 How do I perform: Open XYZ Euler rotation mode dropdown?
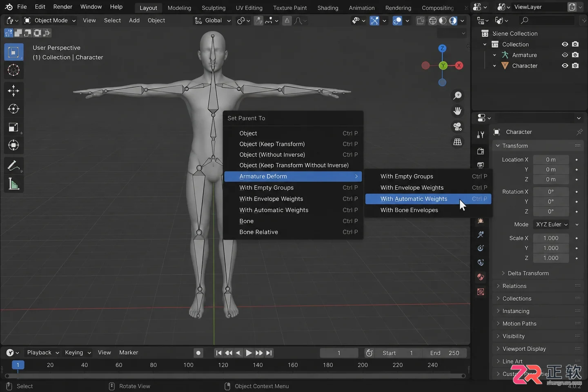click(552, 224)
